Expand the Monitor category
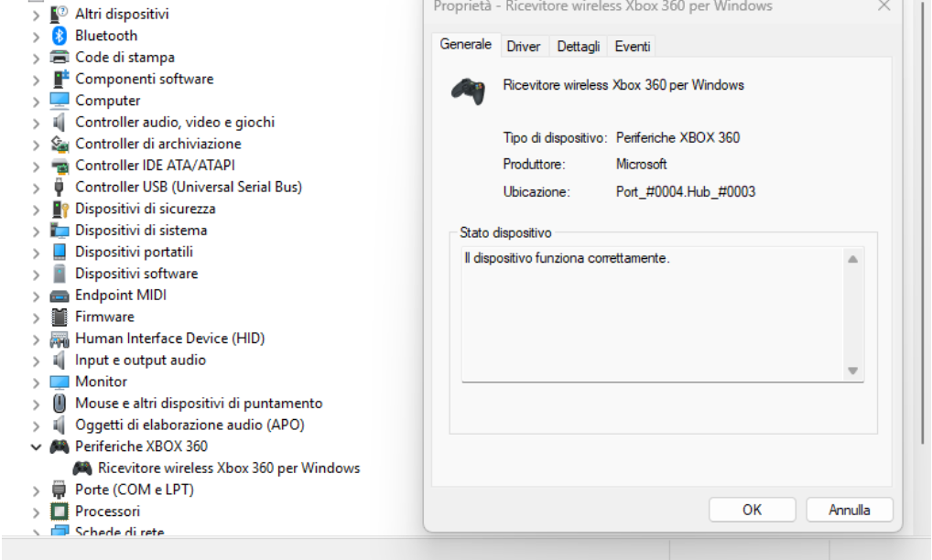The image size is (932, 560). [37, 382]
